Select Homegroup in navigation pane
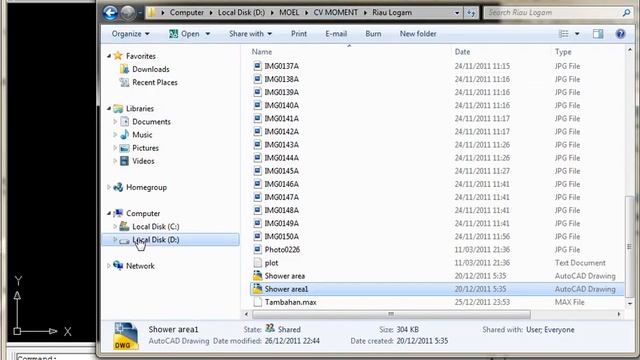Screen dimensions: 640x360 click(x=146, y=187)
